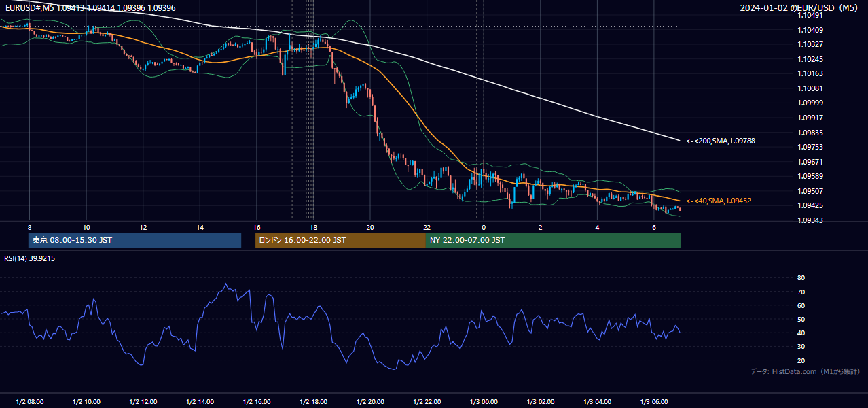Image resolution: width=868 pixels, height=408 pixels.
Task: Click the bottom time label 1/3 02:00
Action: click(x=541, y=402)
